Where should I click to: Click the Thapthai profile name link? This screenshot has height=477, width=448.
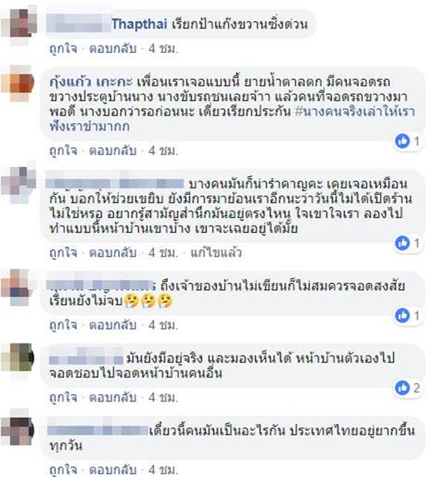(x=140, y=24)
